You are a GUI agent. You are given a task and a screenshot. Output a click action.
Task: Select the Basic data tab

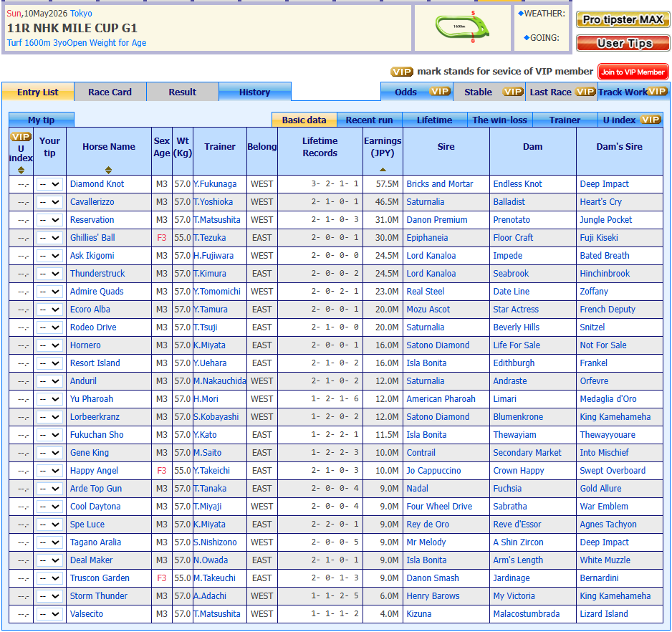304,120
